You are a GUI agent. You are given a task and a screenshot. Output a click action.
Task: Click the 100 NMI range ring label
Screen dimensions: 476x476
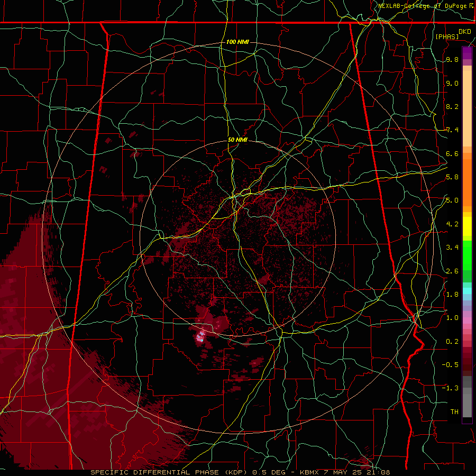(x=237, y=42)
